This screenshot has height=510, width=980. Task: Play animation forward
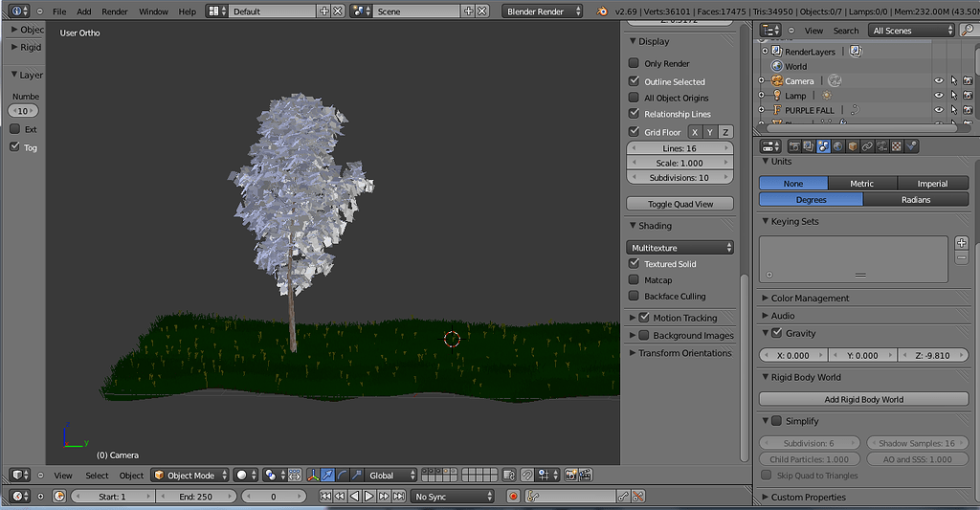(x=368, y=497)
